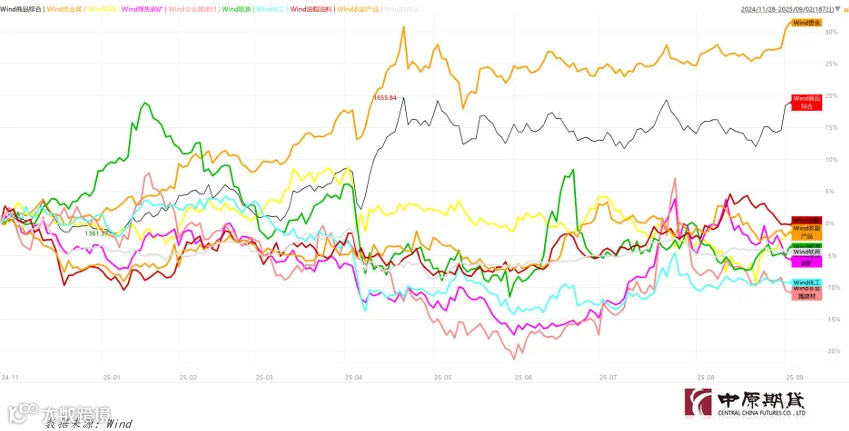The height and width of the screenshot is (431, 849).
Task: Click the 1655.84 peak value marker
Action: (386, 97)
